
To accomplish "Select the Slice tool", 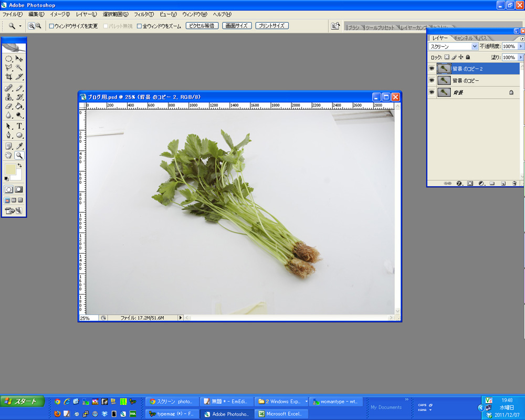I will coord(19,77).
